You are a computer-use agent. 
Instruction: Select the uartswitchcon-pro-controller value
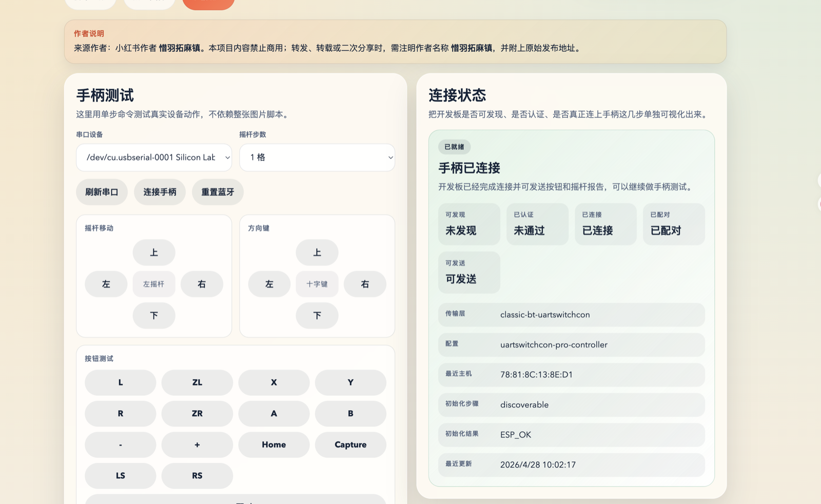554,345
